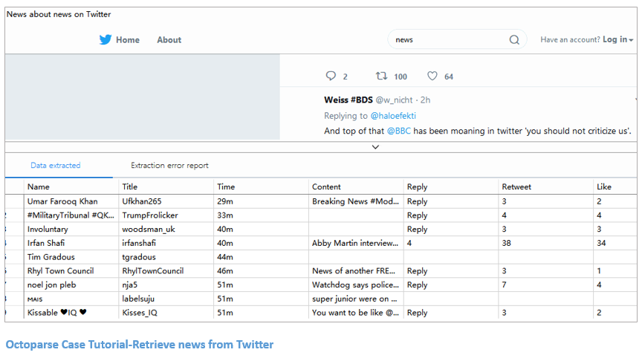
Task: Select the RhylTownCouncil title cell
Action: pos(153,271)
